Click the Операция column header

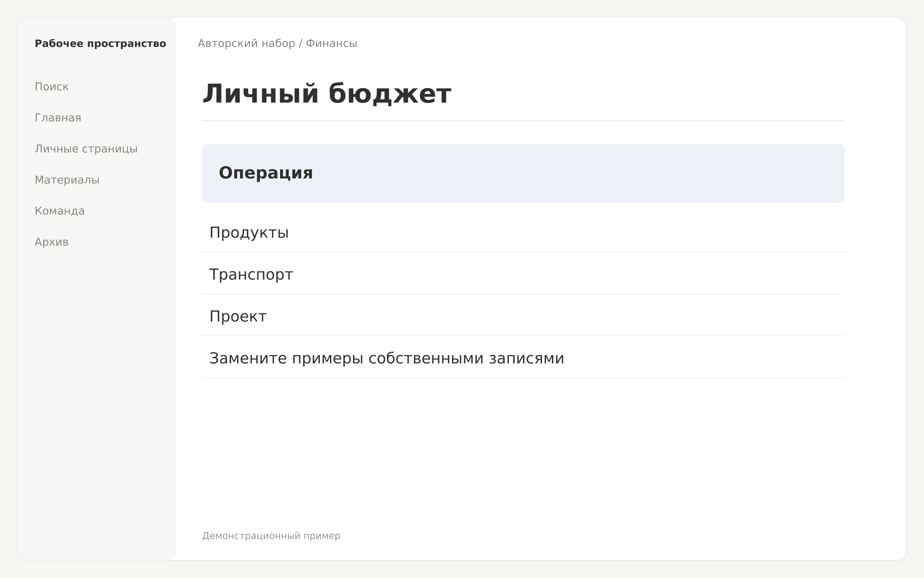coord(523,173)
